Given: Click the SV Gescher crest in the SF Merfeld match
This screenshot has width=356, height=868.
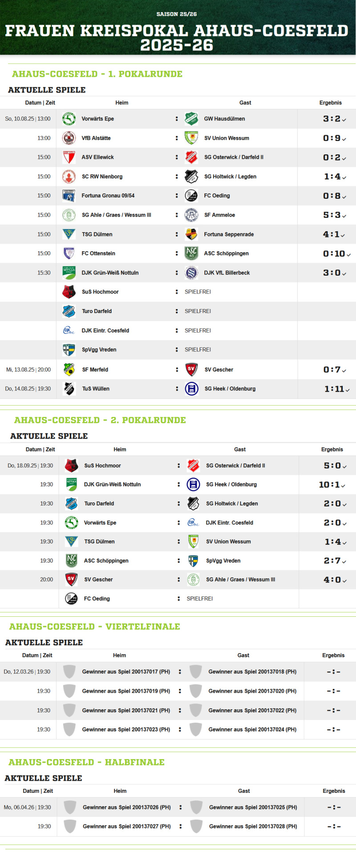Looking at the screenshot, I should [x=191, y=370].
